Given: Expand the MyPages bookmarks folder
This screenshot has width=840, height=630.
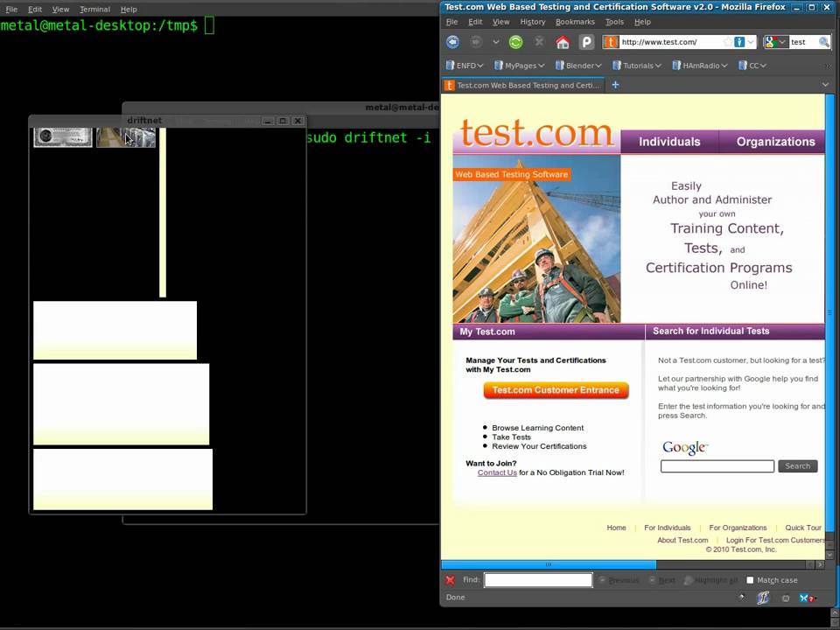Looking at the screenshot, I should [519, 66].
